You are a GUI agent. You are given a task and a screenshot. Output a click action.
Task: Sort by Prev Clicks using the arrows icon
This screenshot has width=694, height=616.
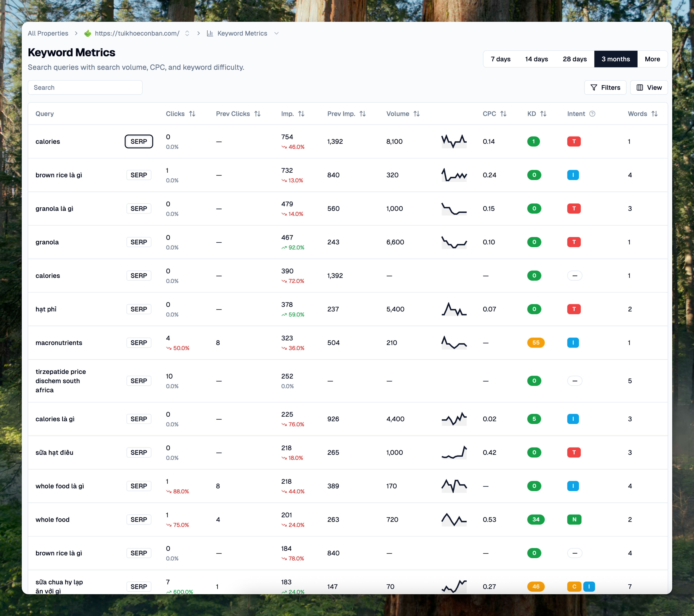tap(257, 114)
